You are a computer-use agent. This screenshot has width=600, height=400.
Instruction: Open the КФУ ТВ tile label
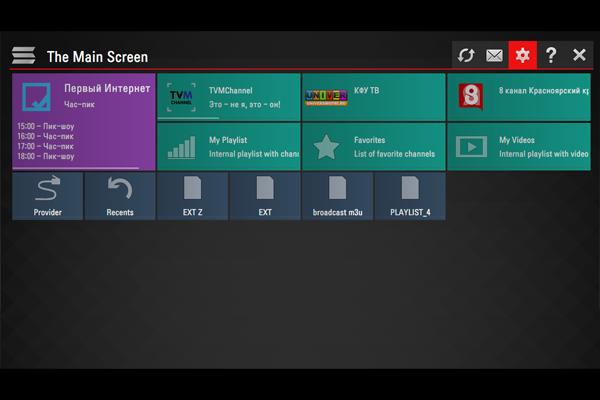(367, 90)
